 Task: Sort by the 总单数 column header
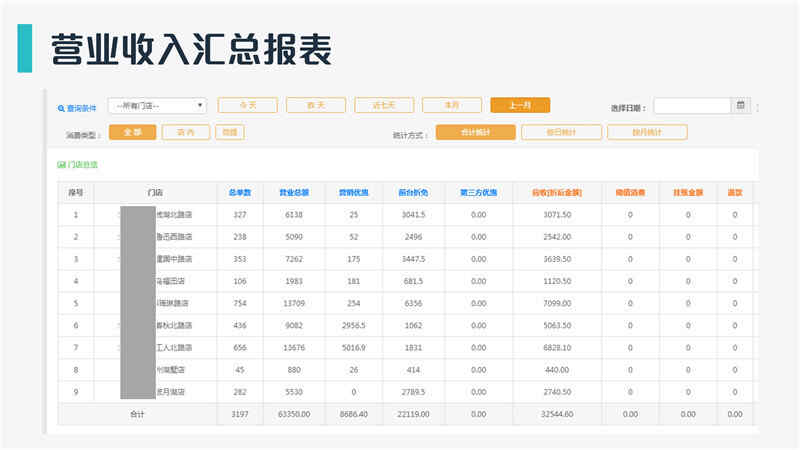[240, 192]
